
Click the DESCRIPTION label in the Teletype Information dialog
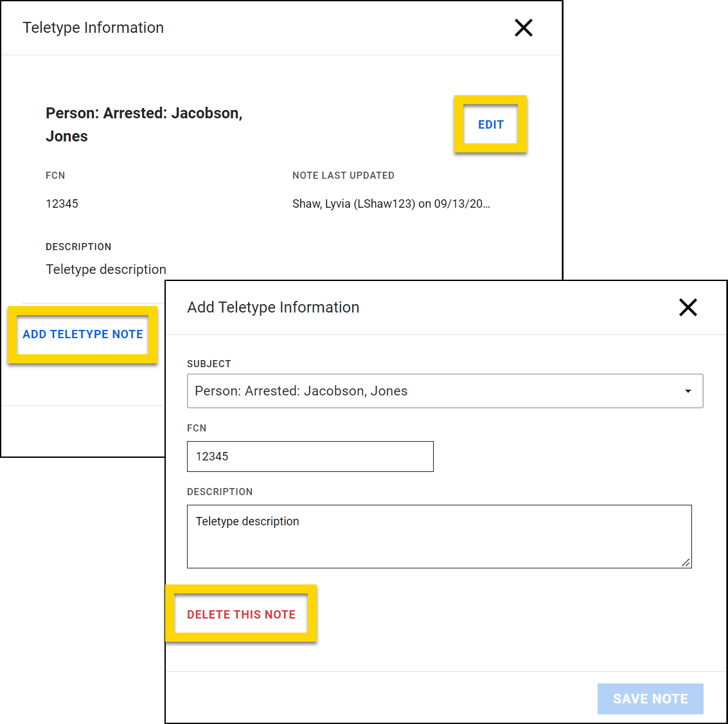pyautogui.click(x=78, y=247)
